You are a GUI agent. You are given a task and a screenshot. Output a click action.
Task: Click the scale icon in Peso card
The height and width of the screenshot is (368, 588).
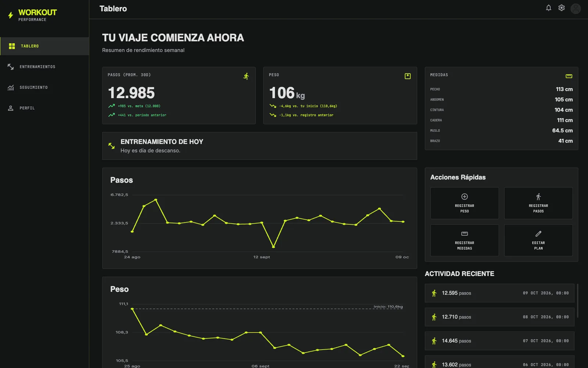pos(408,76)
